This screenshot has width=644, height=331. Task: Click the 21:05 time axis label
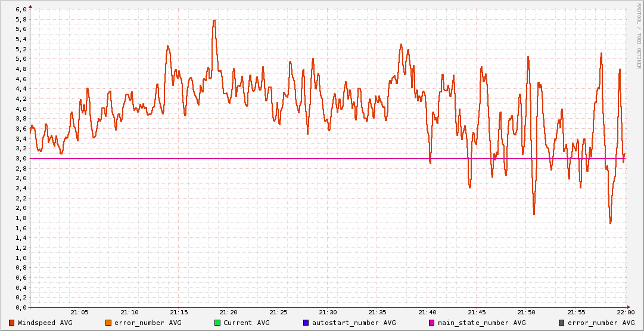[x=80, y=313]
